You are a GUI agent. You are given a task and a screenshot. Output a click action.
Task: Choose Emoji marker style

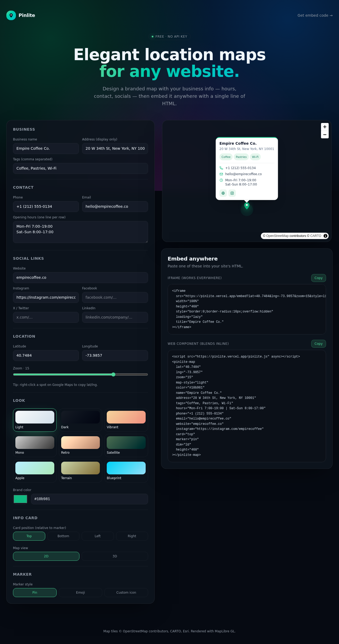(x=81, y=593)
